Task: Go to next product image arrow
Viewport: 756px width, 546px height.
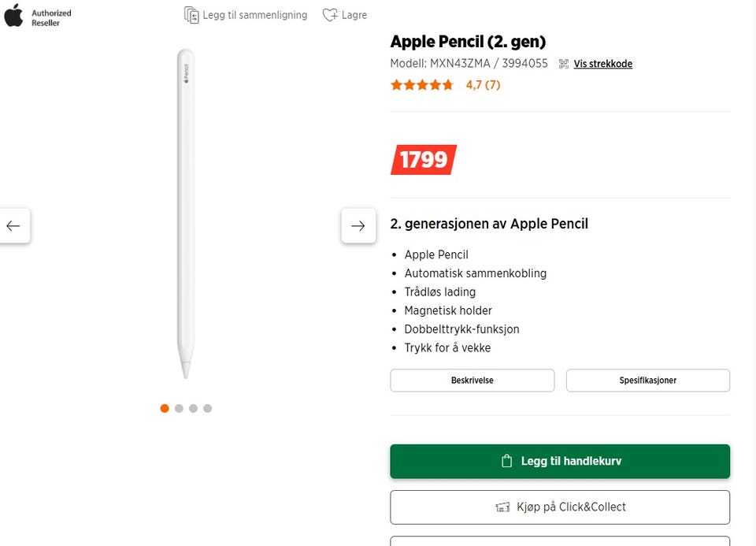Action: (358, 226)
